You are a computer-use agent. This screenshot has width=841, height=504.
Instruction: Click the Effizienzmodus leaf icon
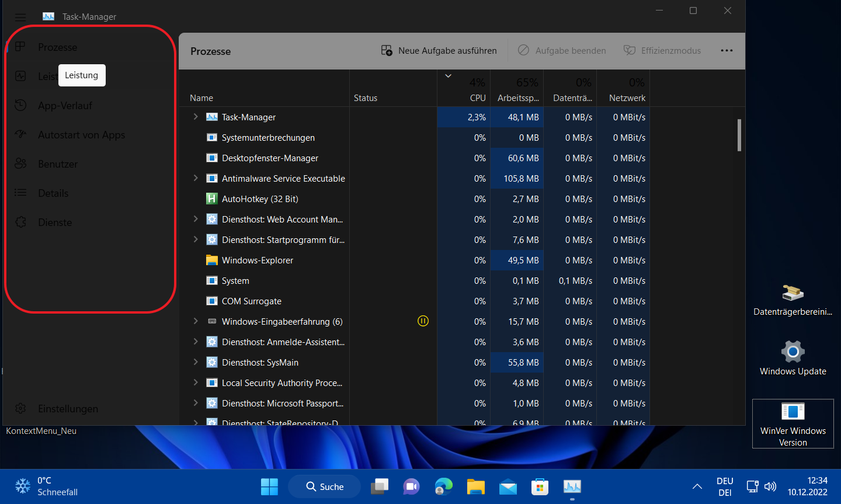pyautogui.click(x=629, y=50)
